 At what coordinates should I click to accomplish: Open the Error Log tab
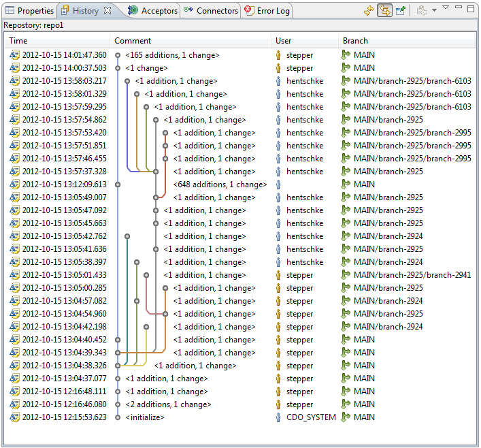(x=267, y=11)
